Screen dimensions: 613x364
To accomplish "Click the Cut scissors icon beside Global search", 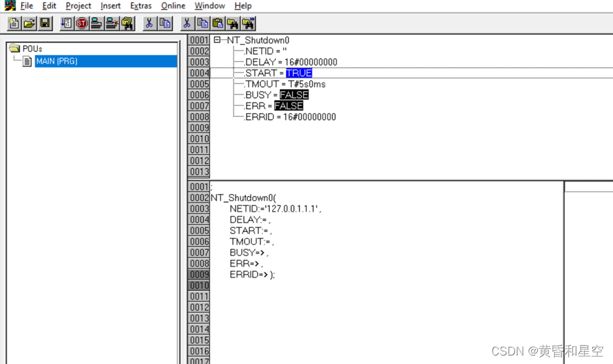I will [149, 24].
